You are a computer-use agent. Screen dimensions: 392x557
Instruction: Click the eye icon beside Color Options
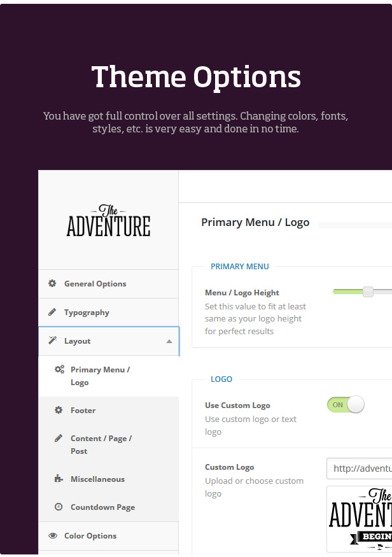tap(52, 536)
